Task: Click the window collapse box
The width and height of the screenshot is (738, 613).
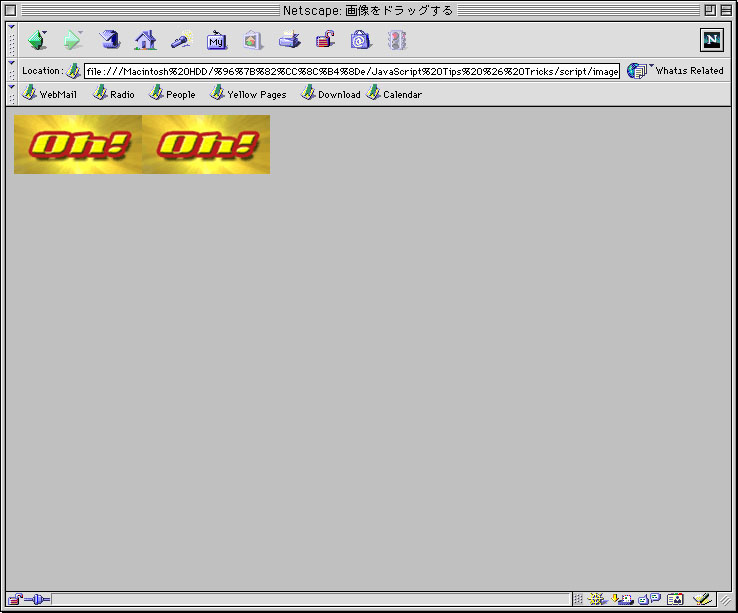Action: tap(726, 10)
